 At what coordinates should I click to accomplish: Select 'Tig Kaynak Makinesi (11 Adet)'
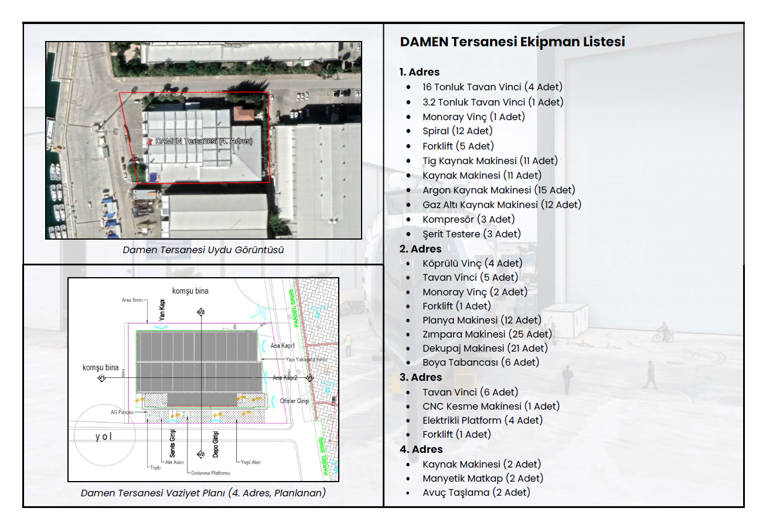click(x=490, y=161)
